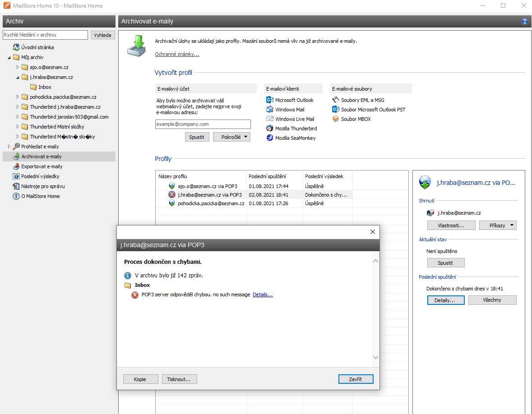The image size is (532, 414).
Task: Click the Windows Live Mail icon
Action: click(270, 119)
